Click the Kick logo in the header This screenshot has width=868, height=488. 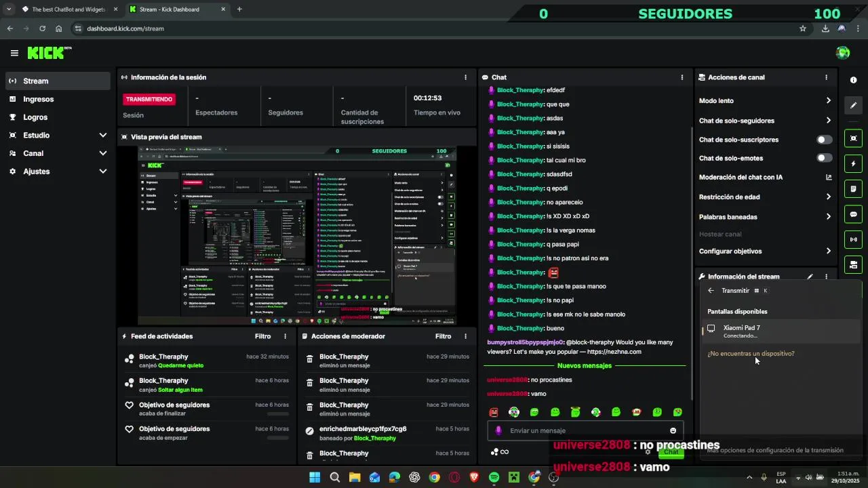tap(50, 53)
